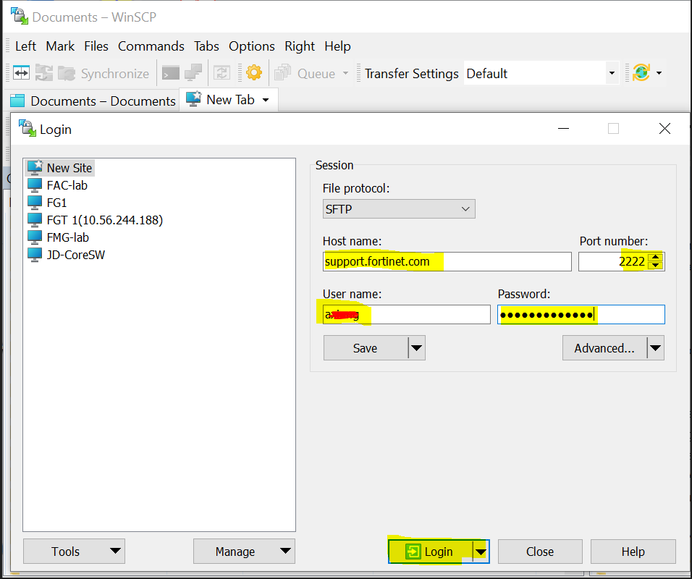Image resolution: width=692 pixels, height=579 pixels.
Task: Select New Site in the site list
Action: point(60,168)
